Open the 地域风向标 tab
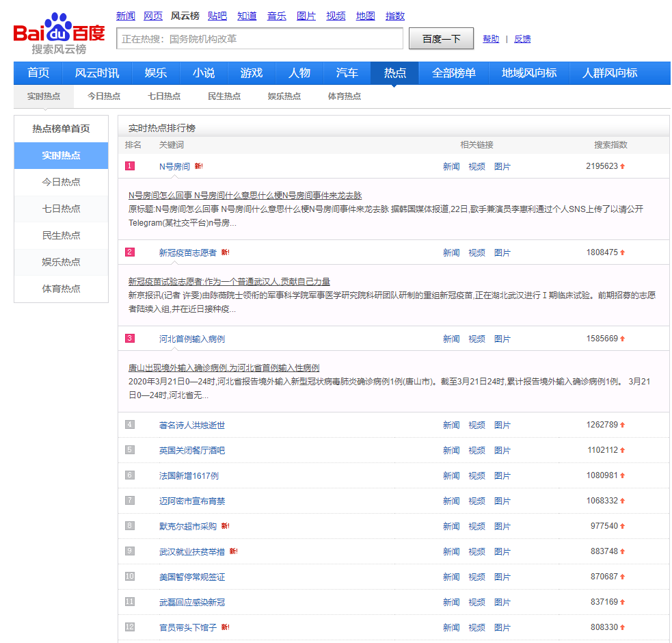 point(529,73)
